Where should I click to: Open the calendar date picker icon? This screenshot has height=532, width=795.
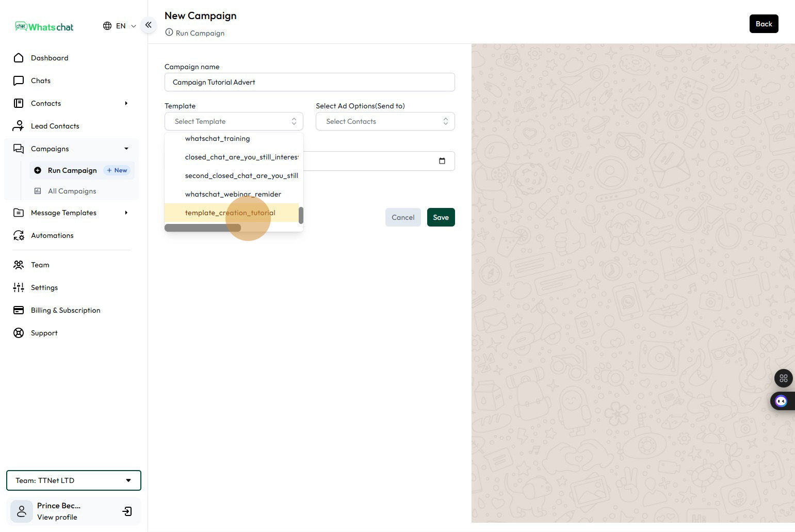click(442, 161)
